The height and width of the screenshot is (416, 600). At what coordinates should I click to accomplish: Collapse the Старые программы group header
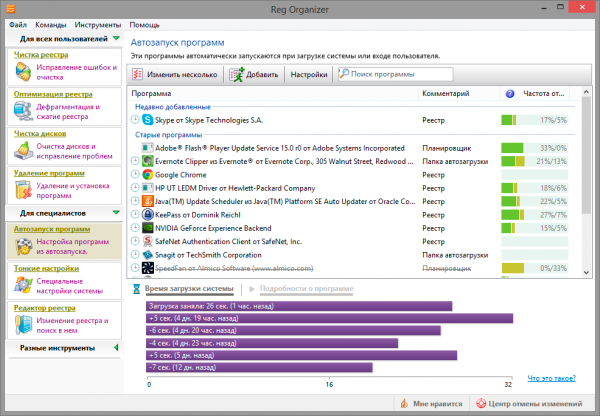click(x=168, y=135)
